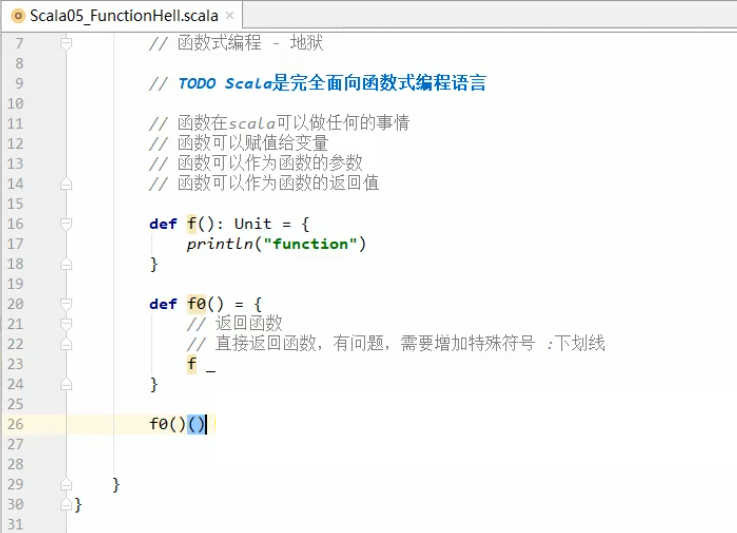Click fold end marker at line 24
The width and height of the screenshot is (737, 533).
click(x=66, y=384)
